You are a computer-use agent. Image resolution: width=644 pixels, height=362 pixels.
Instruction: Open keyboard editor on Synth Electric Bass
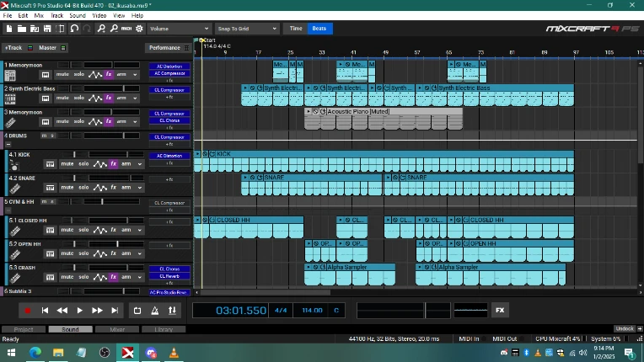tap(46, 98)
